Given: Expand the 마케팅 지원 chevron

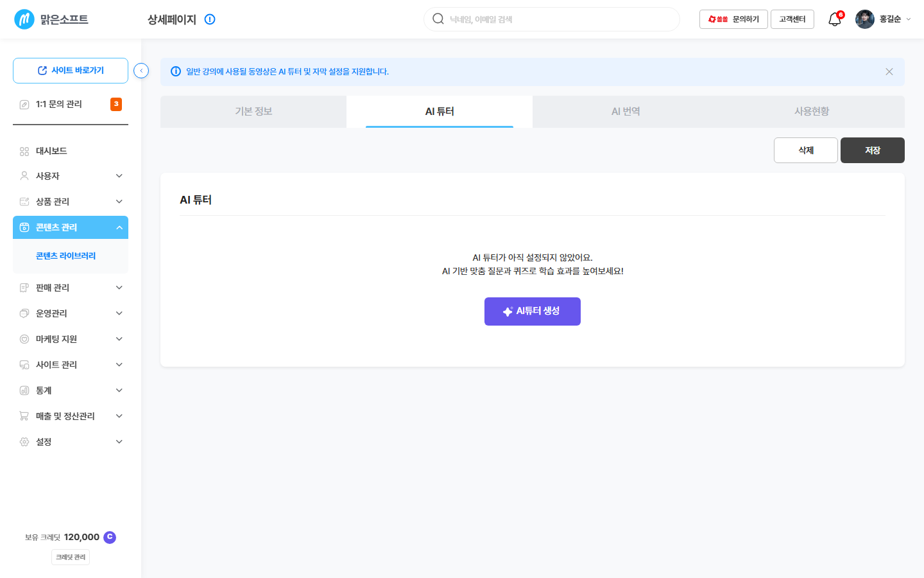Looking at the screenshot, I should (119, 339).
